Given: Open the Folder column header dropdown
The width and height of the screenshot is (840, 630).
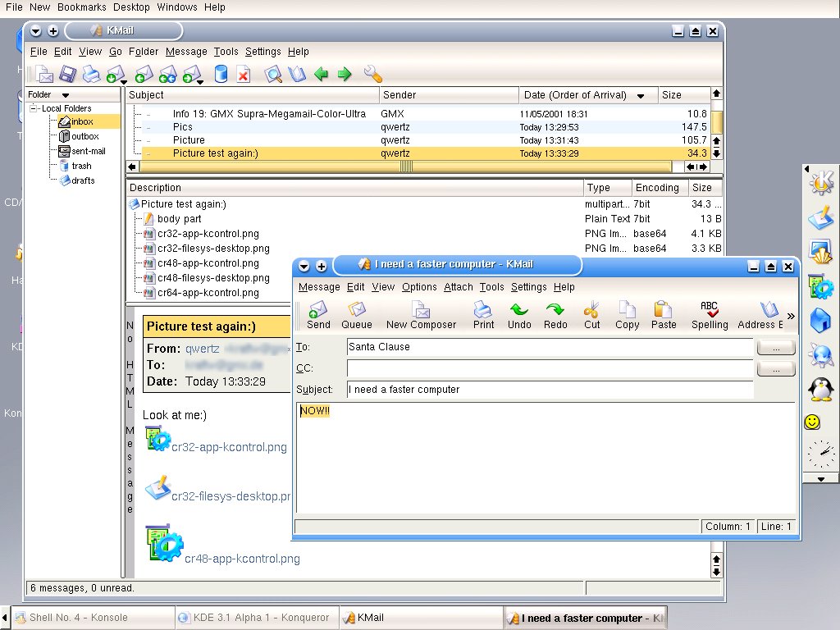Looking at the screenshot, I should [x=66, y=95].
